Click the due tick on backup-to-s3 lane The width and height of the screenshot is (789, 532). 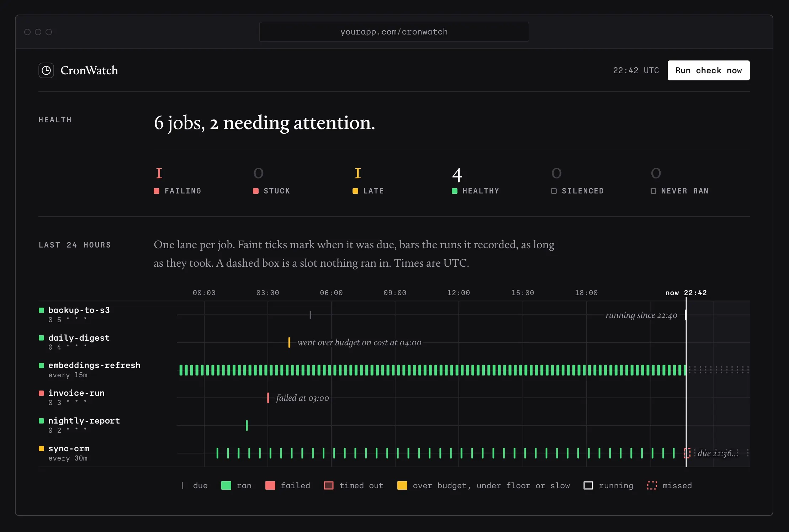(x=310, y=315)
